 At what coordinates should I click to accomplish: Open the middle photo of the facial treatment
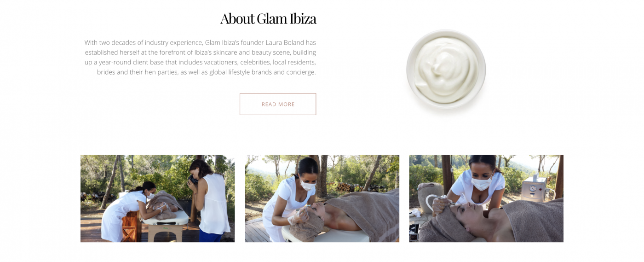point(322,198)
